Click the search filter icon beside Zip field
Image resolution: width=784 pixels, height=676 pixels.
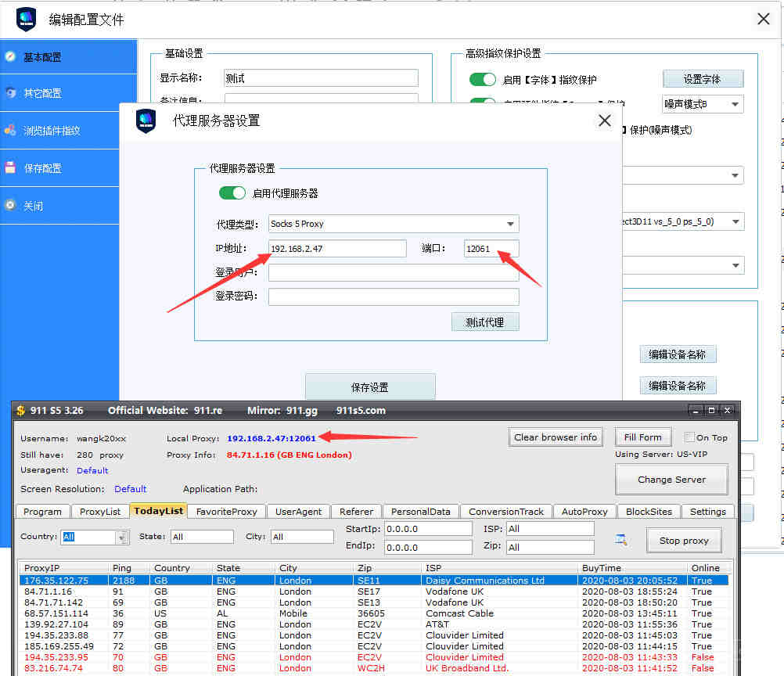tap(621, 540)
